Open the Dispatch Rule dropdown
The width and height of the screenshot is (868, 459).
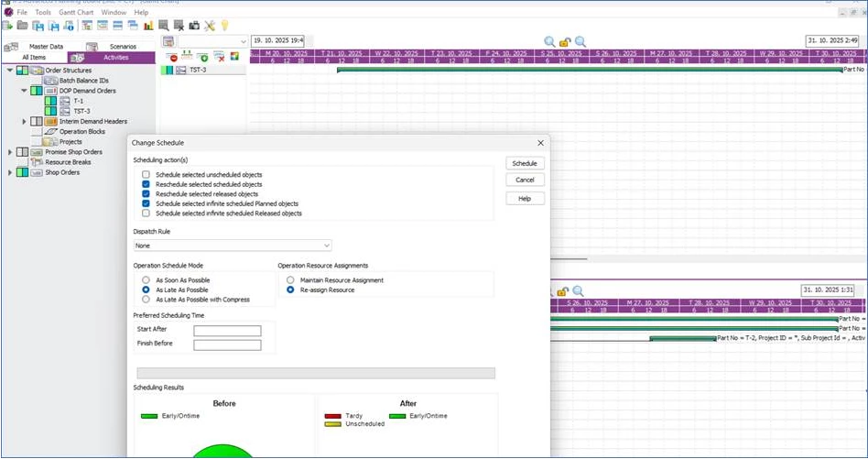233,246
